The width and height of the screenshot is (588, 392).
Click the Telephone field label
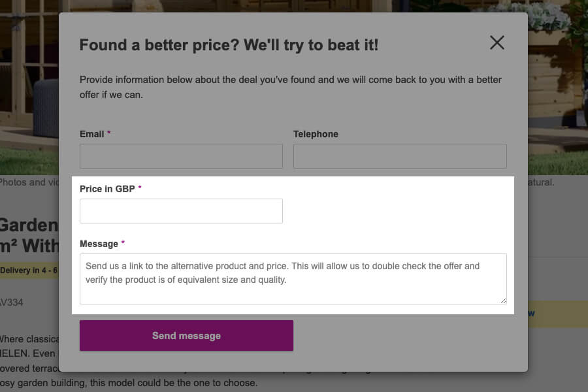(316, 134)
